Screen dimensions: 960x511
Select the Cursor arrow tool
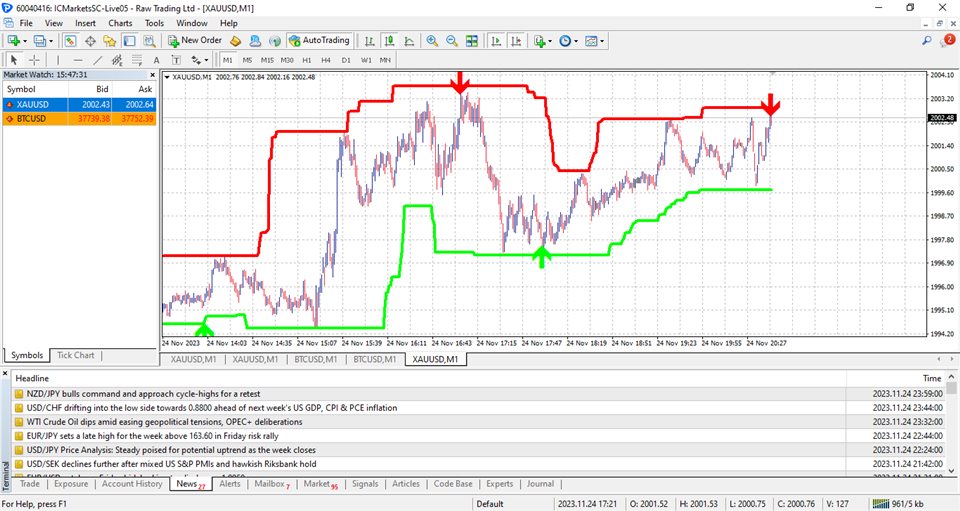point(14,60)
